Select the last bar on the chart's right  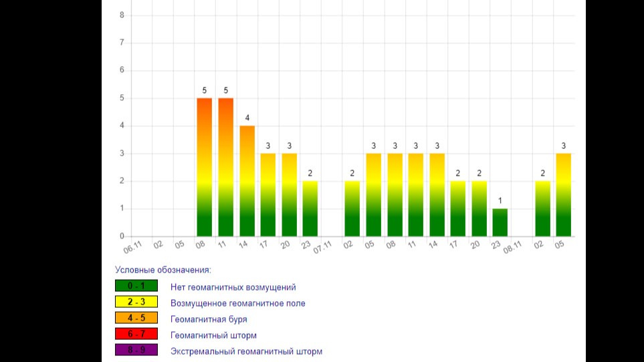point(563,194)
